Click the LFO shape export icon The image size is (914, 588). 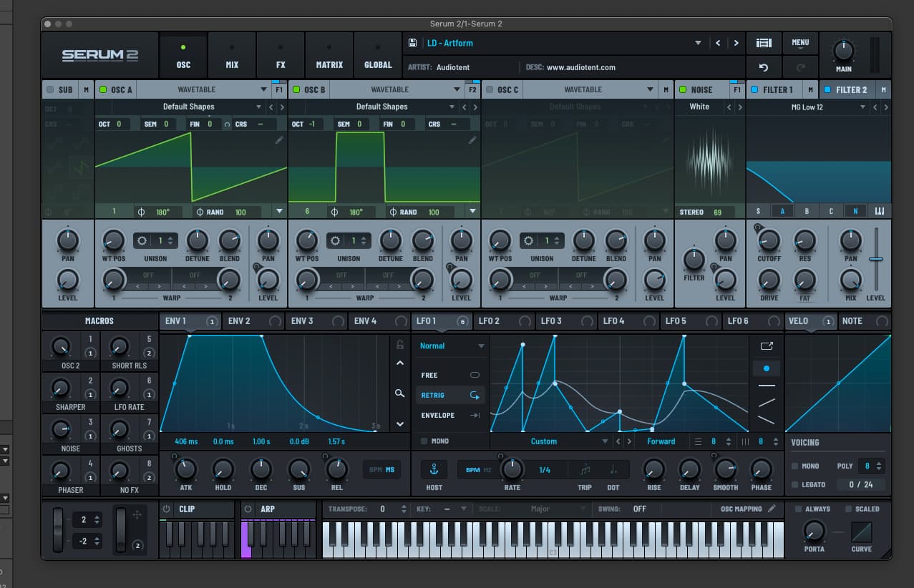pos(767,346)
